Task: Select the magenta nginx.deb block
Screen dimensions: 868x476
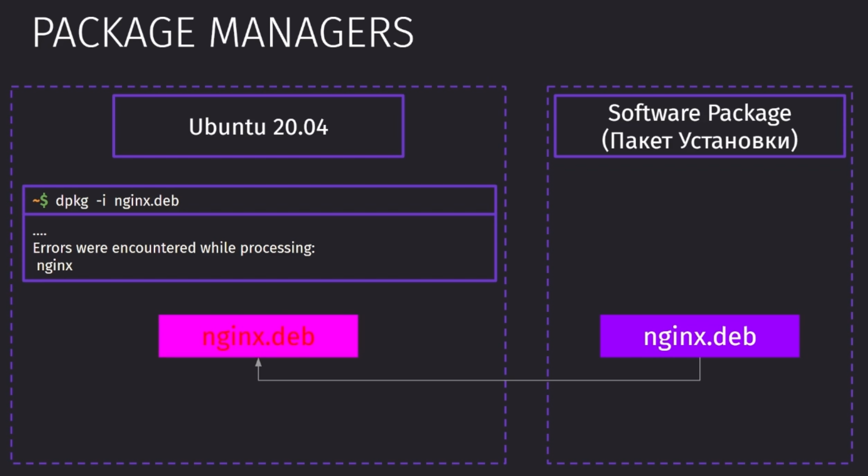Action: [x=258, y=336]
